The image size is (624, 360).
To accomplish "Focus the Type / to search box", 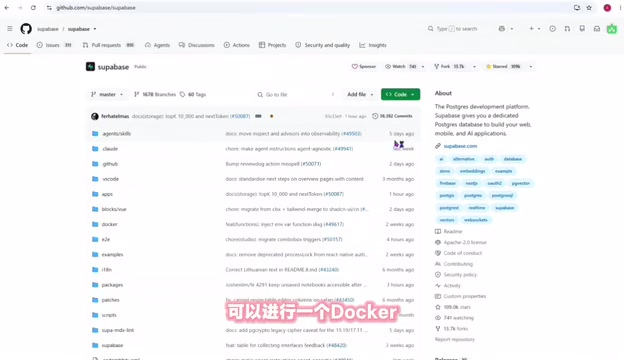I will coord(456,29).
